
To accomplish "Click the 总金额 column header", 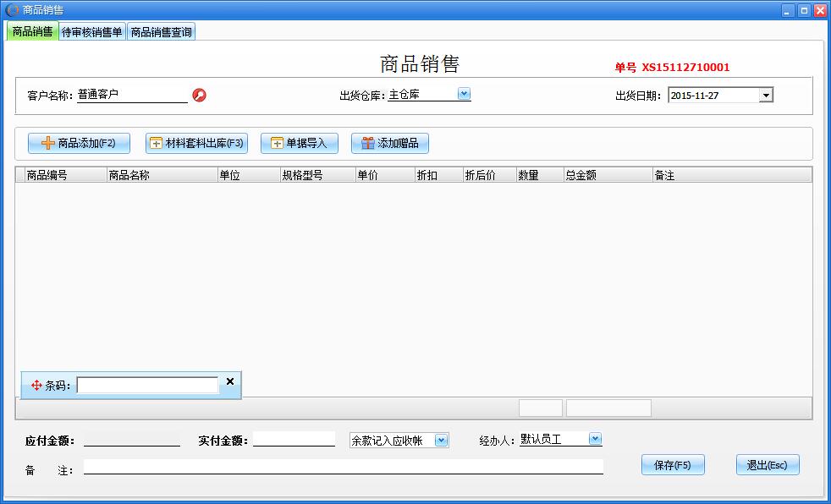I will pyautogui.click(x=608, y=175).
